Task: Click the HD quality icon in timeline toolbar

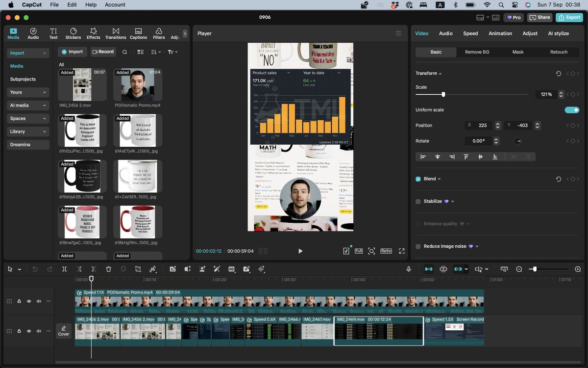Action: pyautogui.click(x=232, y=269)
